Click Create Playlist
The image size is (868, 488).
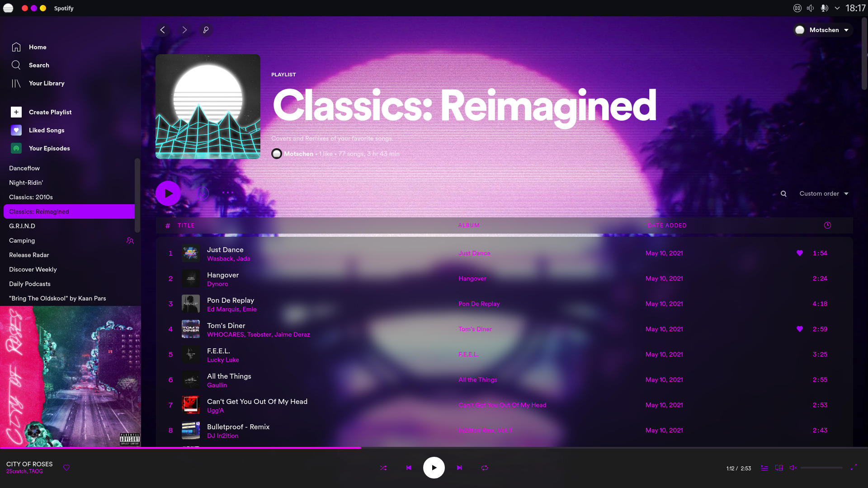[50, 112]
